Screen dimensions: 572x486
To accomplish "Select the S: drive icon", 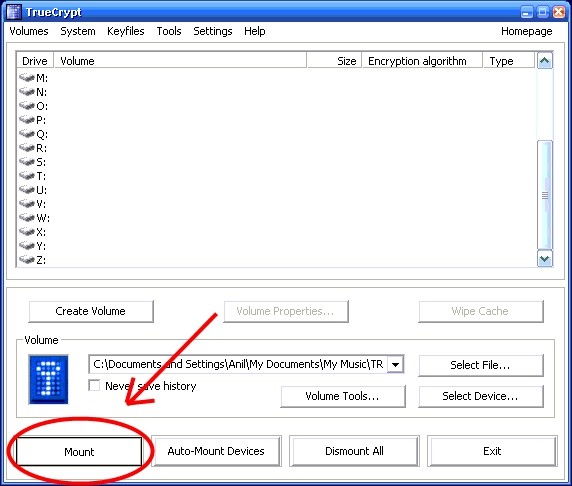I will click(x=27, y=162).
